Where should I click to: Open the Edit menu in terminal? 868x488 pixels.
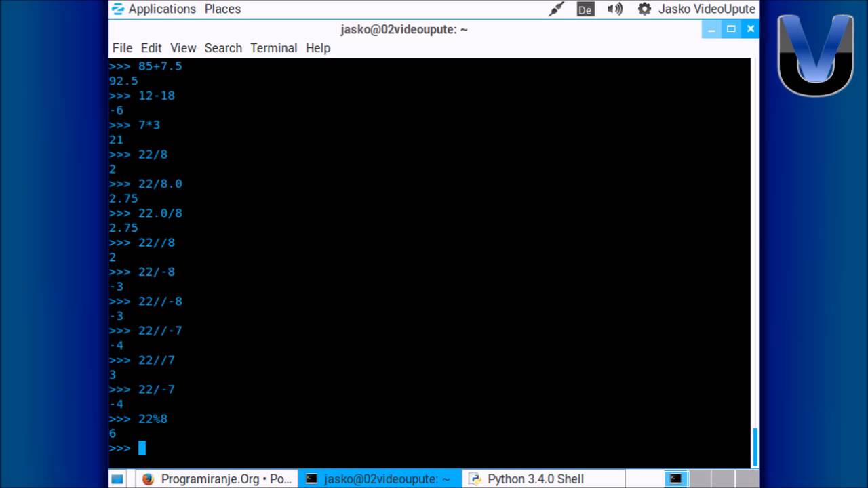[x=151, y=48]
